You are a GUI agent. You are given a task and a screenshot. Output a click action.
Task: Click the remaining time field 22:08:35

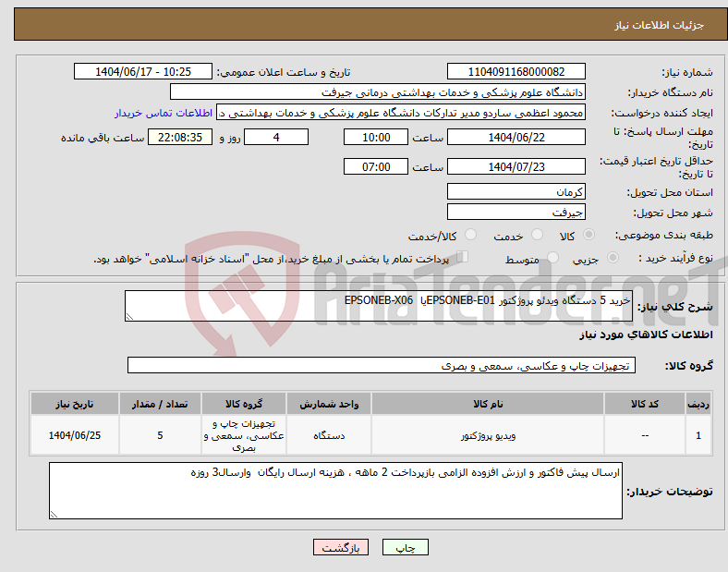coord(180,138)
